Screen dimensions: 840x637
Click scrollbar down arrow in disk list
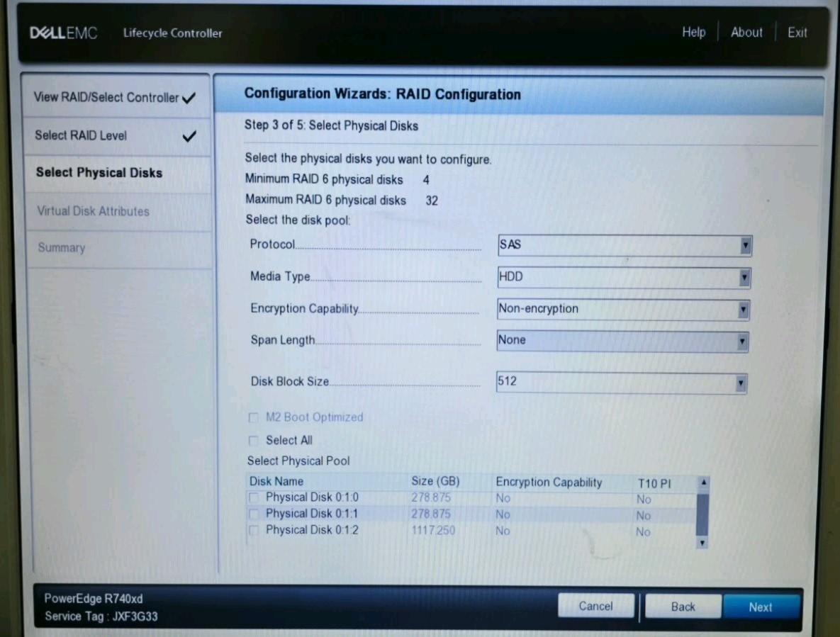pyautogui.click(x=701, y=542)
